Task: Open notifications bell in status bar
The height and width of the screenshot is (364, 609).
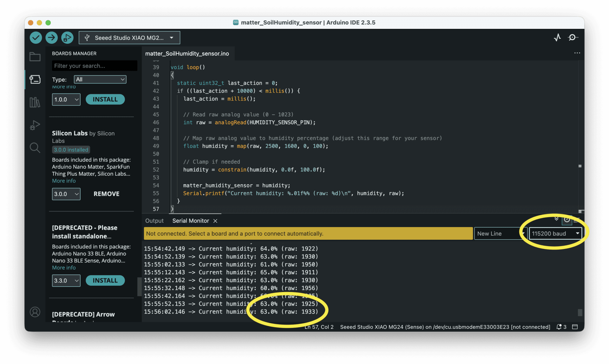Action: point(559,327)
